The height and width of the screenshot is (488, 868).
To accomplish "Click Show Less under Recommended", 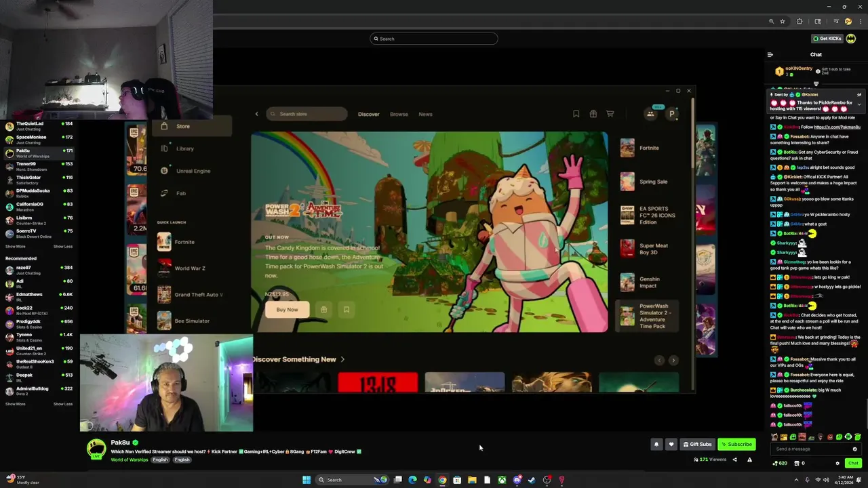I will [x=63, y=404].
